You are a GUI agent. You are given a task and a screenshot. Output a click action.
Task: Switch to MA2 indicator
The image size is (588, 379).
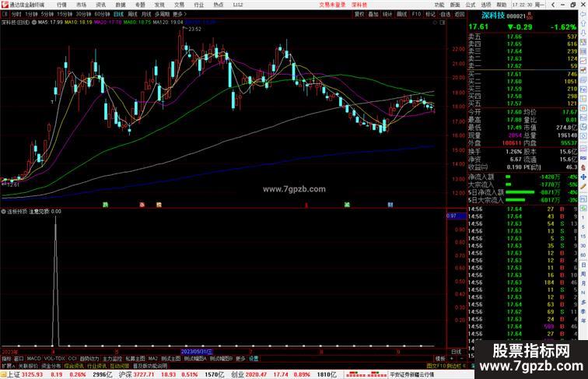click(153, 359)
